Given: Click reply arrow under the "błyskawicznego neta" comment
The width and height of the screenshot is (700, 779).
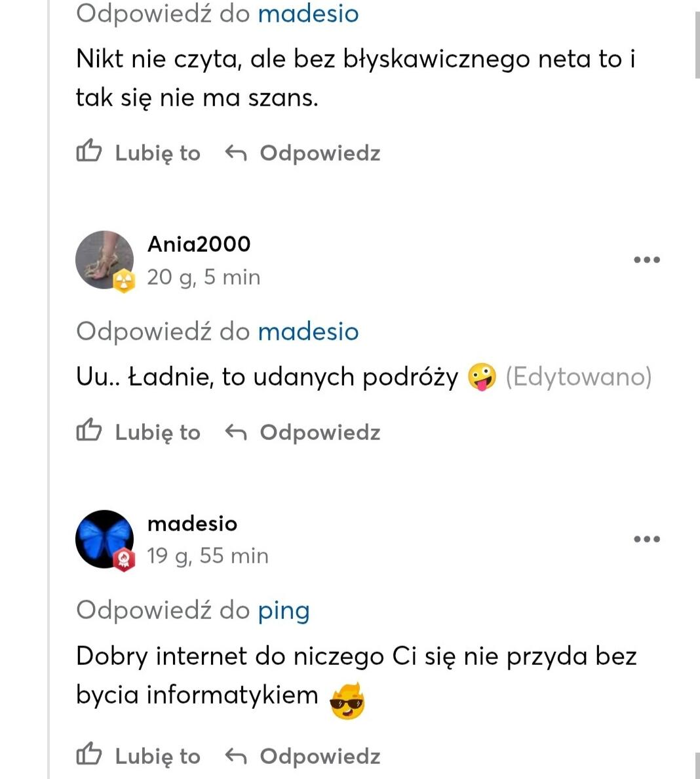Looking at the screenshot, I should (x=235, y=153).
